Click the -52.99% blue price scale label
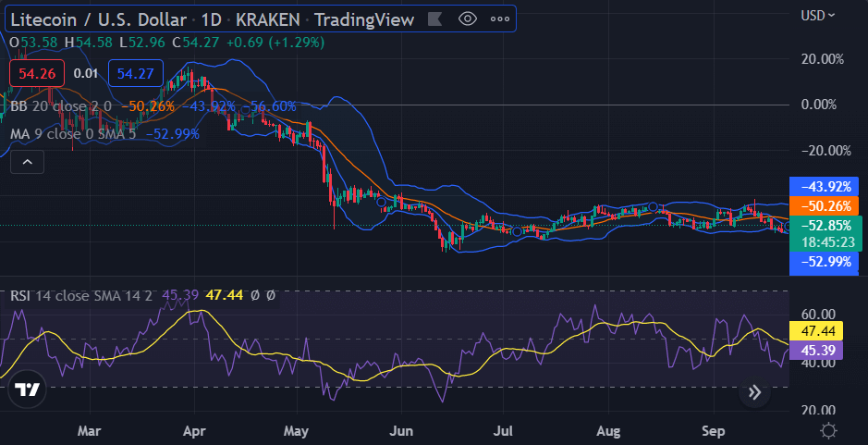 coord(824,262)
